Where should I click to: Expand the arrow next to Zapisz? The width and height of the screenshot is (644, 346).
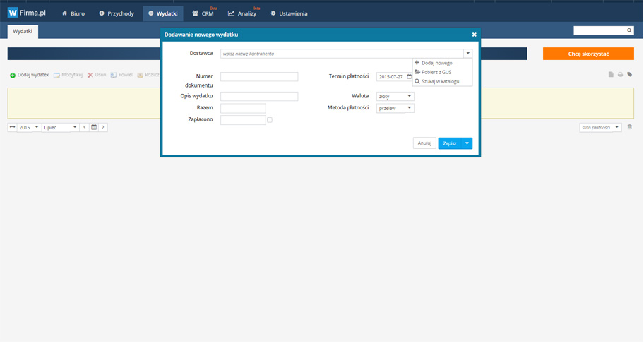467,143
